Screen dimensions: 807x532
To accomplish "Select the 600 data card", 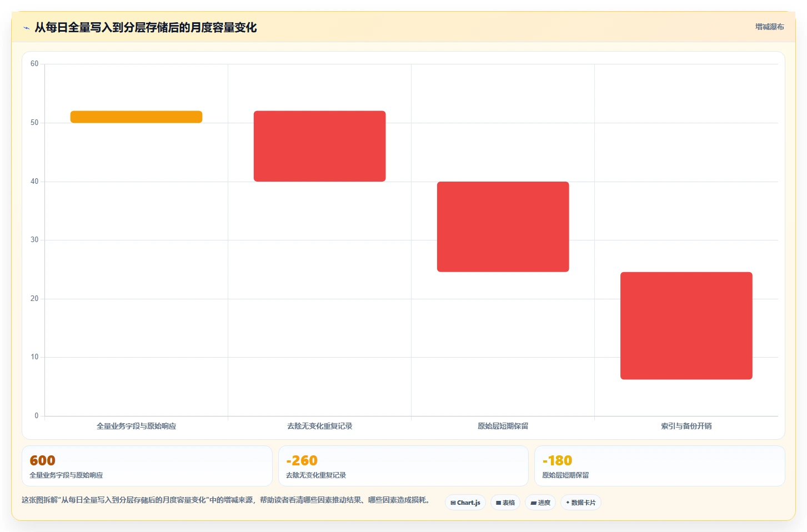I will (147, 466).
